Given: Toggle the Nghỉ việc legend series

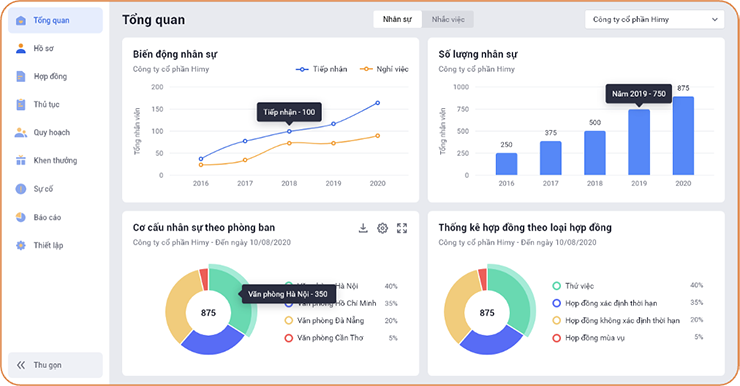Looking at the screenshot, I should (x=384, y=69).
